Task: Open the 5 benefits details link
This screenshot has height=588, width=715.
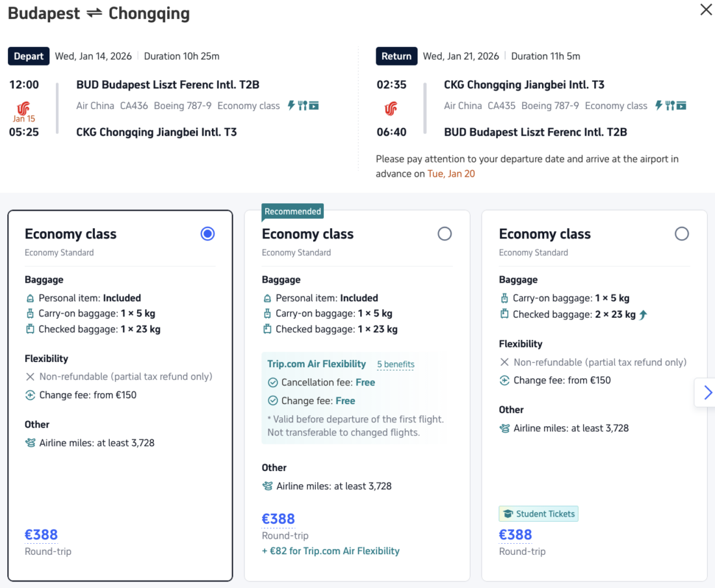Action: coord(395,364)
